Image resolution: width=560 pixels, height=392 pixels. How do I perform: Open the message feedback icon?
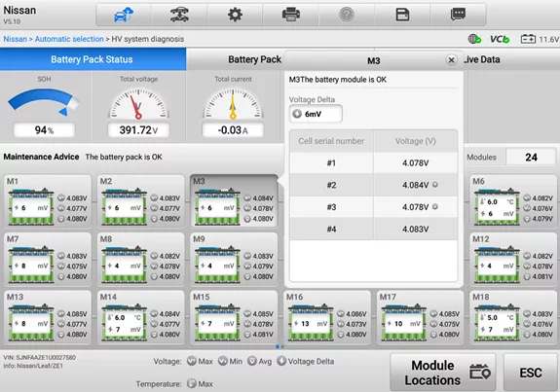[458, 15]
